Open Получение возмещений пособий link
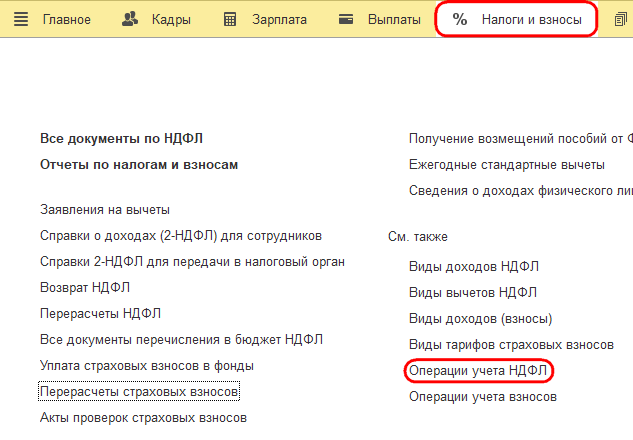Image resolution: width=633 pixels, height=440 pixels. pos(520,139)
